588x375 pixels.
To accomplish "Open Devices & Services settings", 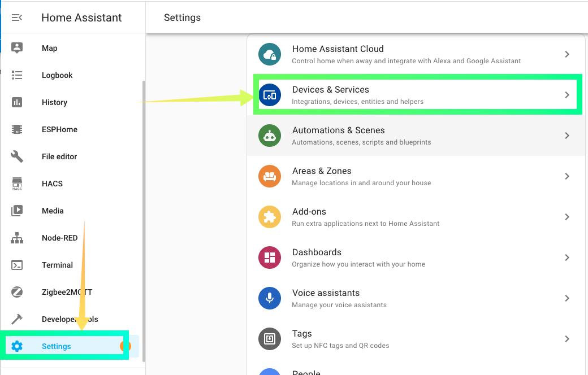I will pyautogui.click(x=416, y=95).
